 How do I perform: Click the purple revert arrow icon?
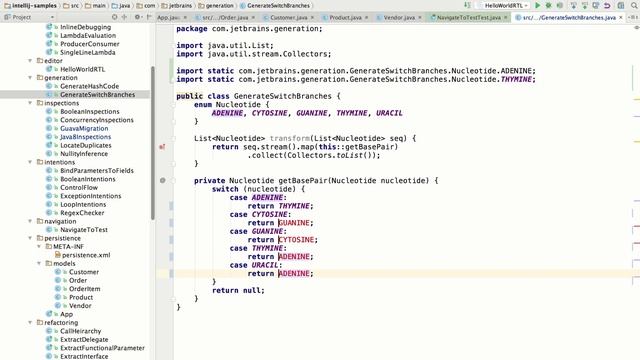[607, 5]
